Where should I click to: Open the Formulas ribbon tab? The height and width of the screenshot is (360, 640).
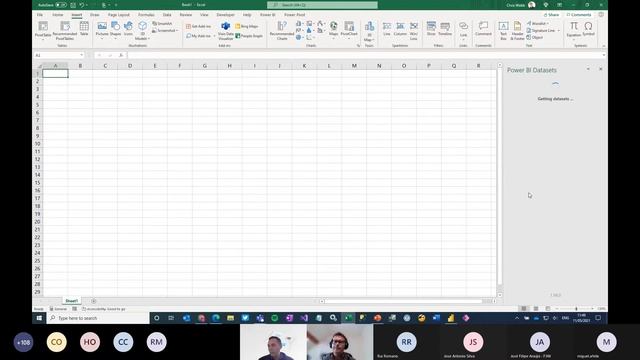(146, 15)
